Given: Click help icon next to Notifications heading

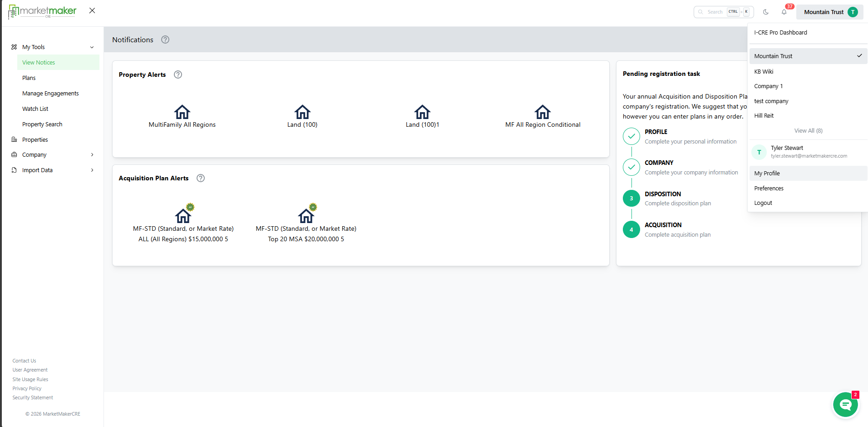Looking at the screenshot, I should 165,40.
